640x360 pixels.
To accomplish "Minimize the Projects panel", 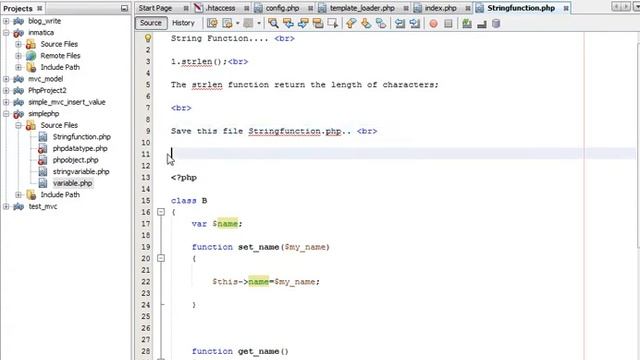I will [124, 8].
